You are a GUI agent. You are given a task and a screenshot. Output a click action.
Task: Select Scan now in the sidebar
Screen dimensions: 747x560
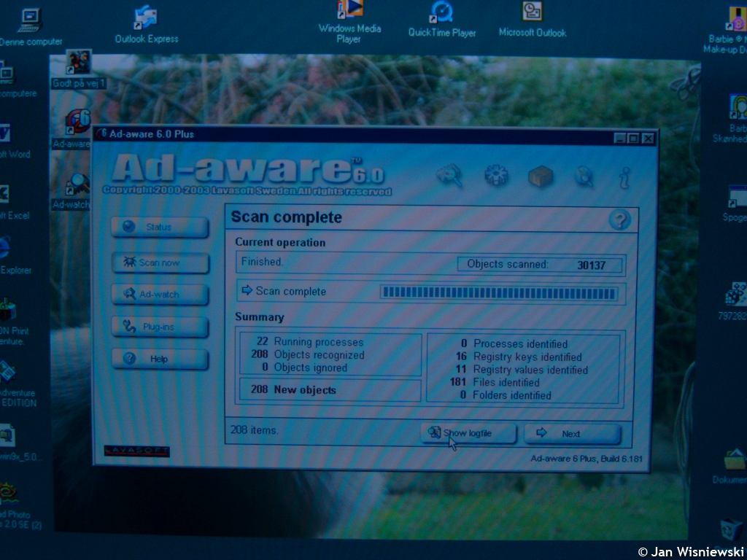[160, 262]
